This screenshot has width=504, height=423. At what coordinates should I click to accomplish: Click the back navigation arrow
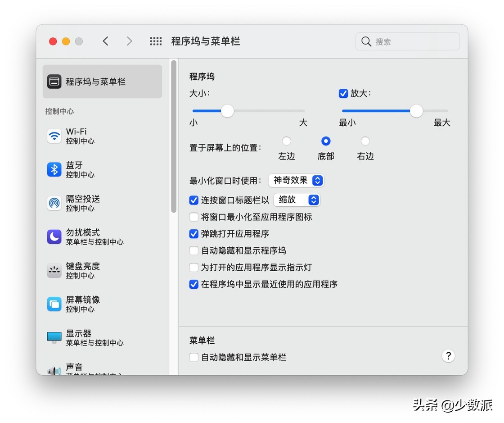point(105,41)
